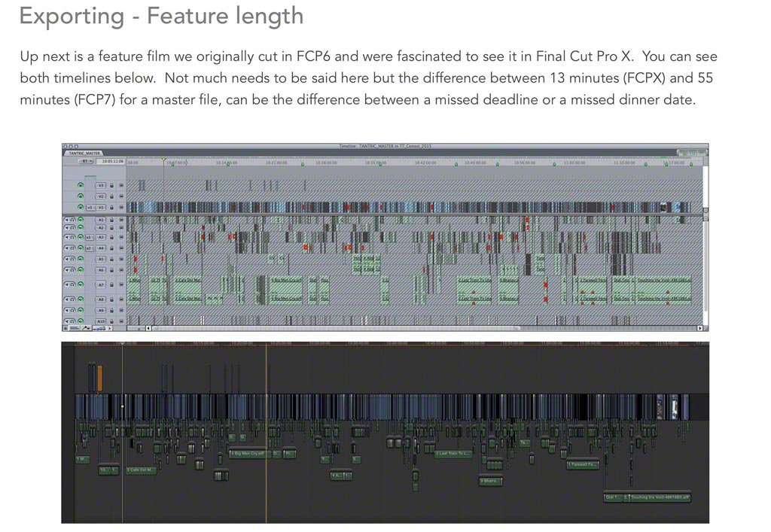This screenshot has height=532, width=771.
Task: Click the a2 source patch on A4
Action: click(x=90, y=248)
